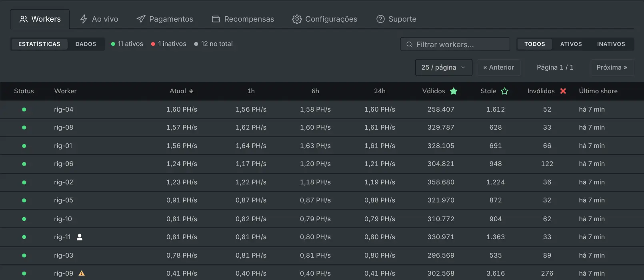Click the 1 inativos counter

click(x=169, y=44)
